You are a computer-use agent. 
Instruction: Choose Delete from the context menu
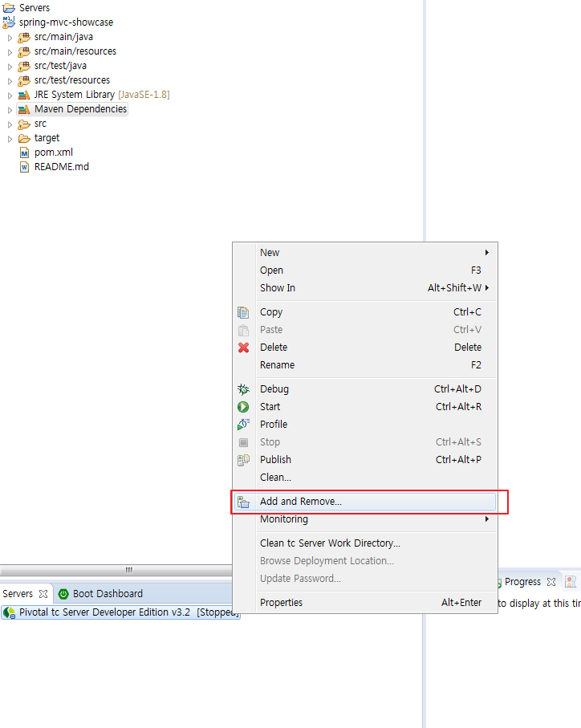tap(365, 348)
